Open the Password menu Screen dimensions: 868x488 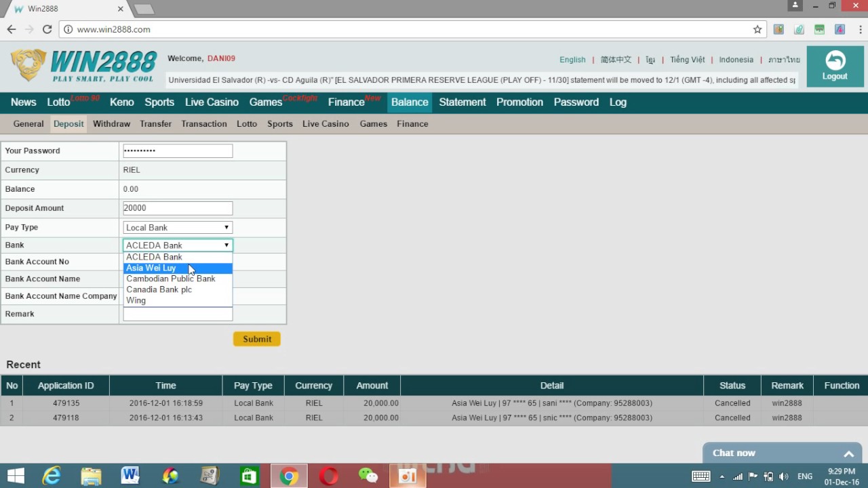click(x=576, y=102)
